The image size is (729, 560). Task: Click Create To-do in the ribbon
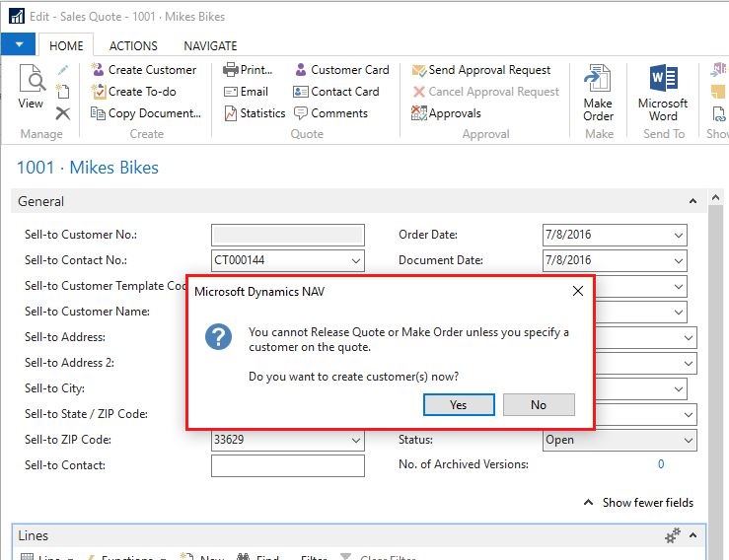[x=133, y=92]
